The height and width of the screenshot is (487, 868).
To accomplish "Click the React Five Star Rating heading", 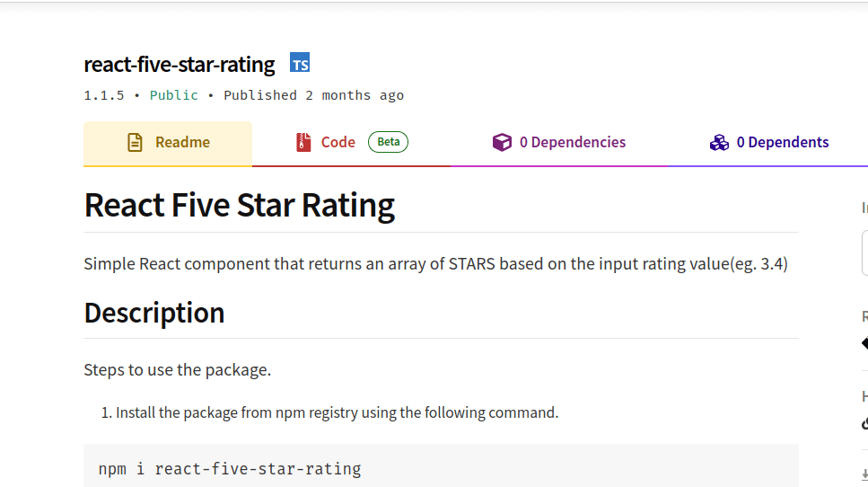I will point(240,206).
